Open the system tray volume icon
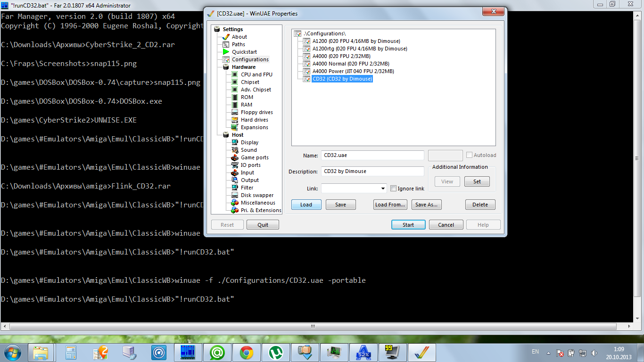 tap(594, 353)
